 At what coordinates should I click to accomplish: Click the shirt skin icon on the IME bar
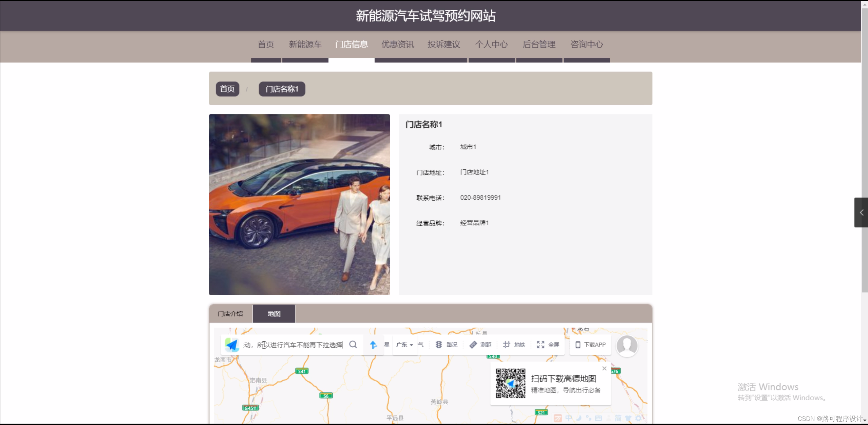[x=628, y=419]
